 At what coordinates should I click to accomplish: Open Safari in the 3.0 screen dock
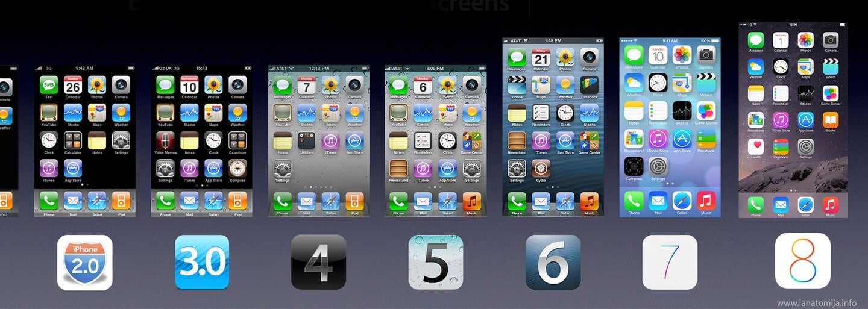[213, 201]
